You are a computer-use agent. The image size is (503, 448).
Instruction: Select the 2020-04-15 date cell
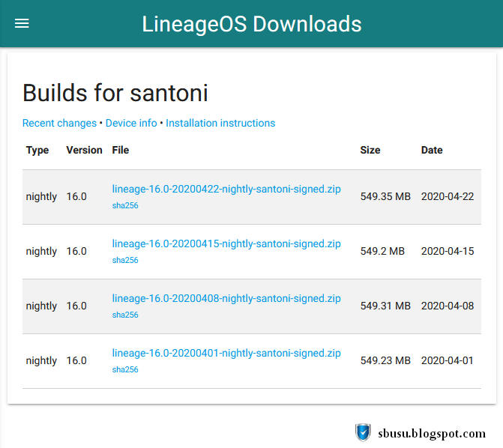(x=448, y=251)
